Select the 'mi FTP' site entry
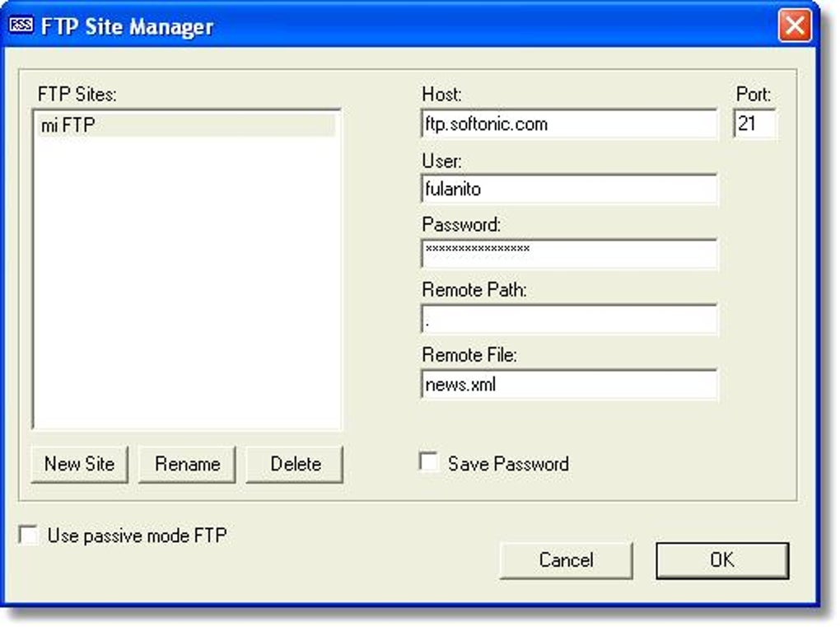 pyautogui.click(x=185, y=125)
